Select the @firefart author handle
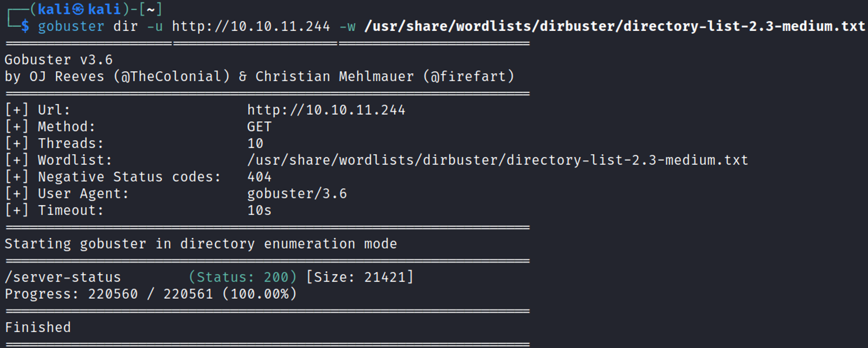This screenshot has width=868, height=348. click(x=468, y=76)
